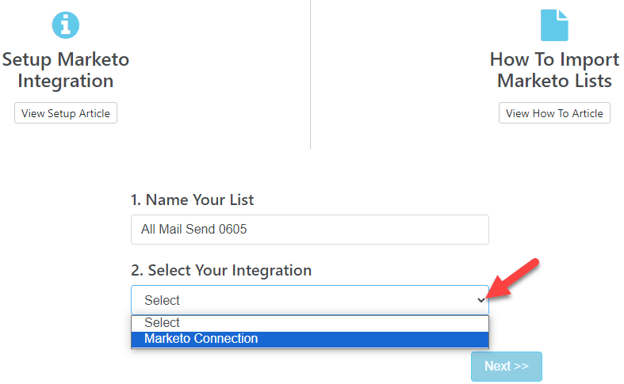Open the View Setup Article button
The image size is (624, 384).
(66, 113)
